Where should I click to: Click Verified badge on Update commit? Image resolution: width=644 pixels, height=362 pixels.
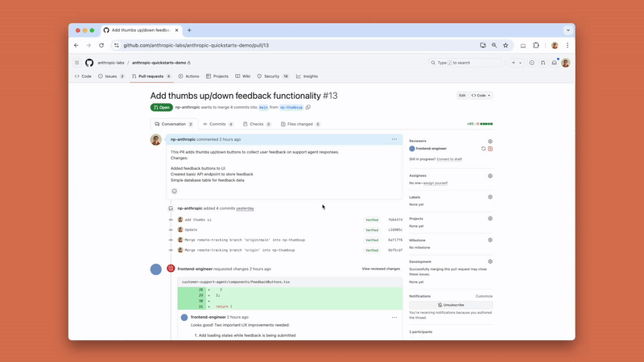(x=372, y=230)
